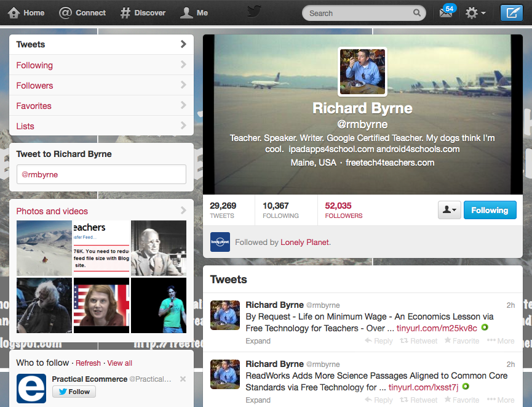Open More options on Minimum Wage tweet
The image size is (532, 407).
[x=501, y=341]
